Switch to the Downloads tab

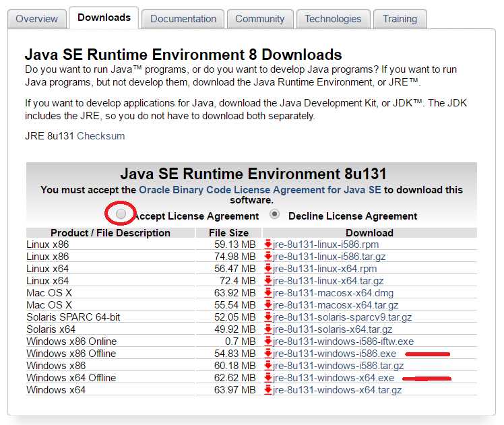point(104,18)
